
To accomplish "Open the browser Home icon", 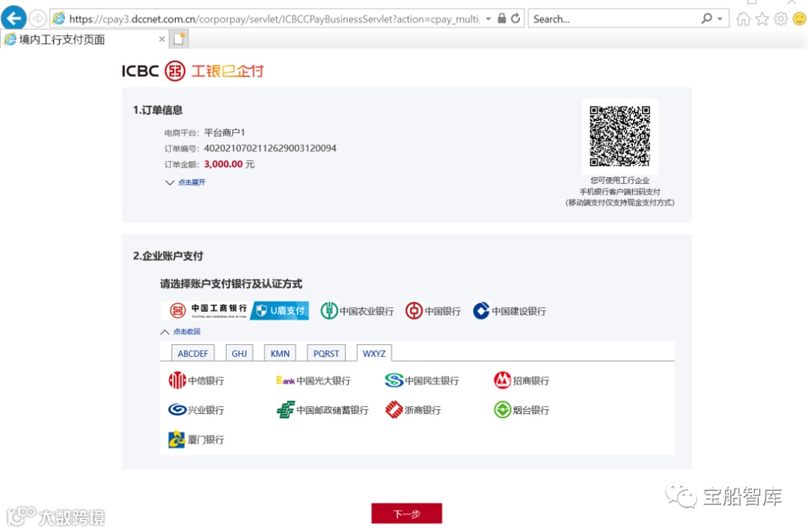I will click(x=743, y=19).
